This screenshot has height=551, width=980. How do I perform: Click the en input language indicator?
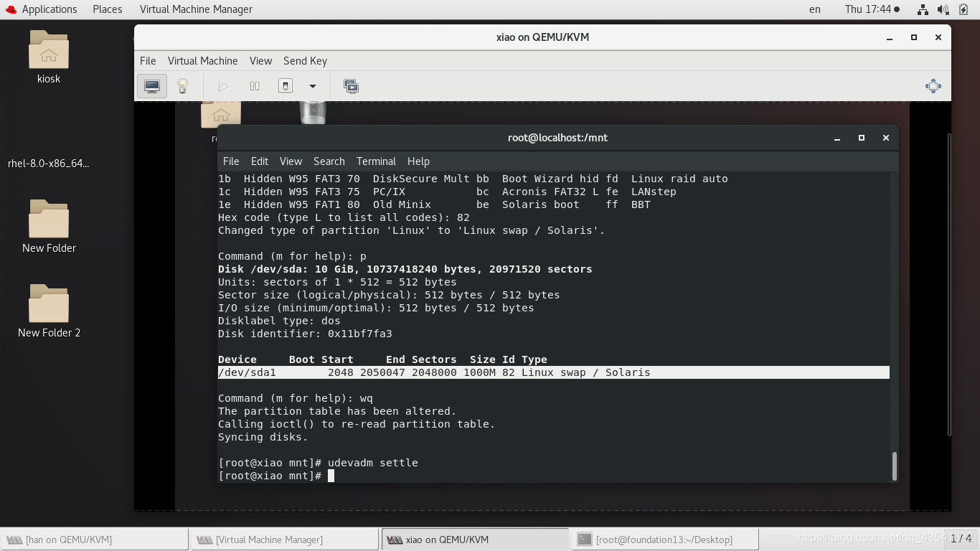tap(815, 9)
